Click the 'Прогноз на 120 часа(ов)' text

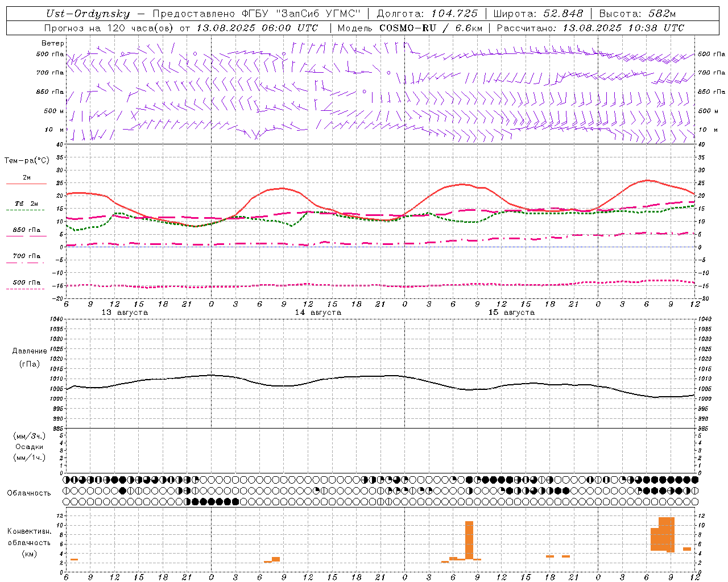coord(109,28)
